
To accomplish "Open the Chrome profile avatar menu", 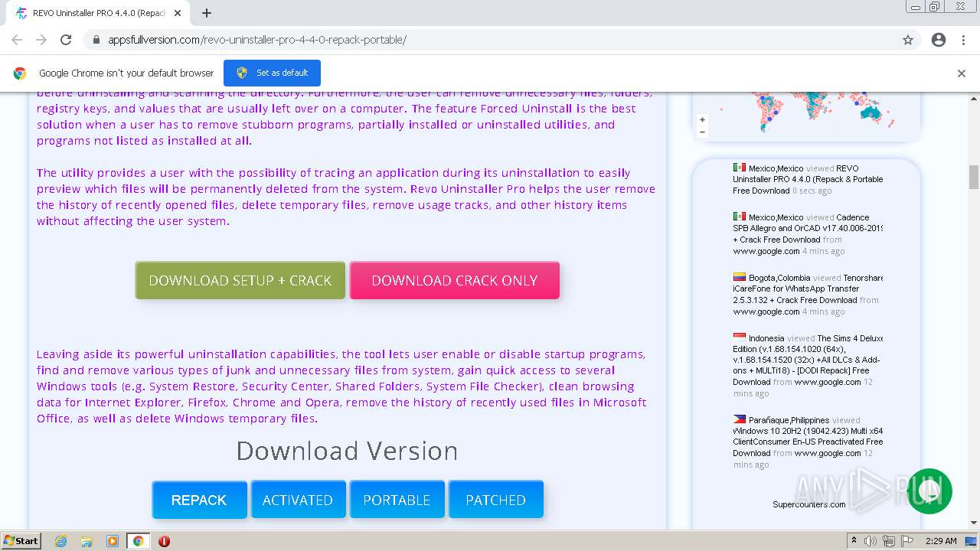I will (x=939, y=40).
